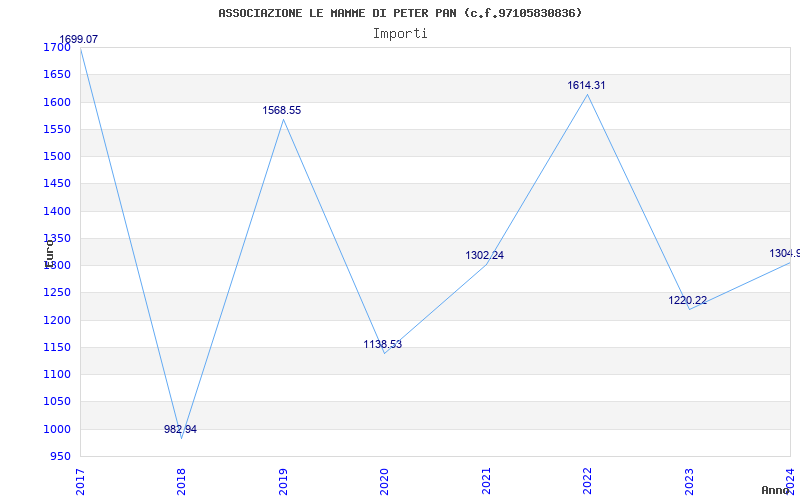This screenshot has width=800, height=500.
Task: Click the 2020 x-axis label
Action: 384,482
